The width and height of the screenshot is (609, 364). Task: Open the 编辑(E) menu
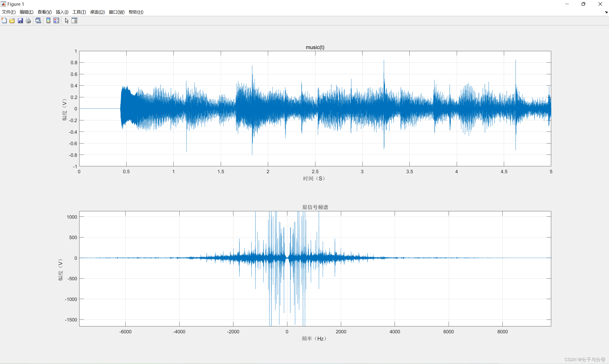pos(26,12)
